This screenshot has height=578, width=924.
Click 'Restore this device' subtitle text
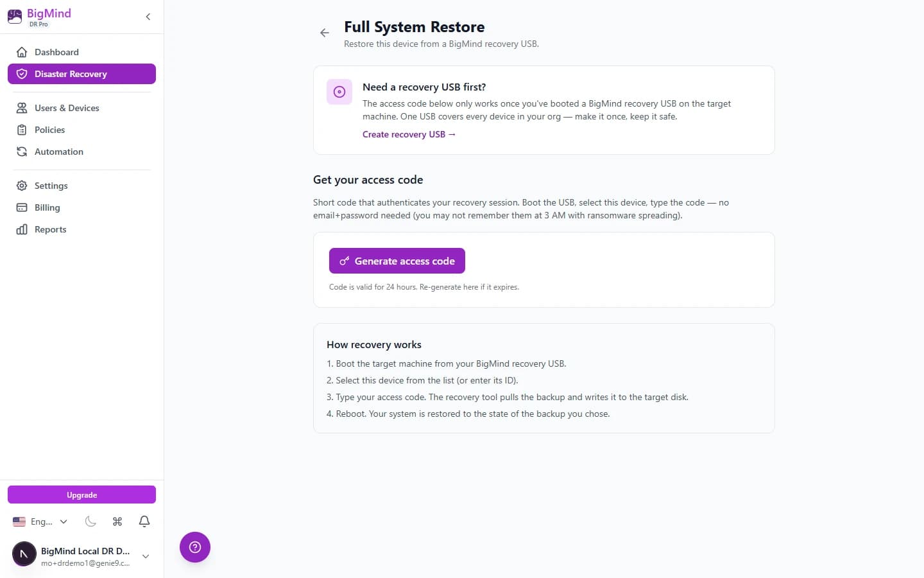[441, 44]
